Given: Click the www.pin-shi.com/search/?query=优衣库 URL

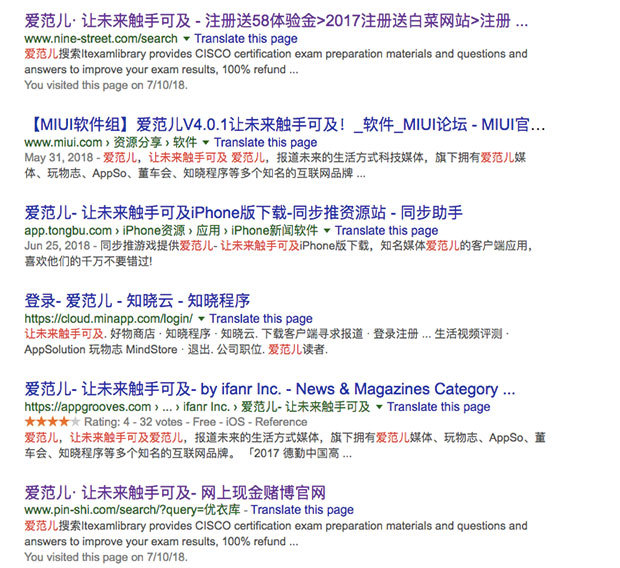Looking at the screenshot, I should (132, 510).
